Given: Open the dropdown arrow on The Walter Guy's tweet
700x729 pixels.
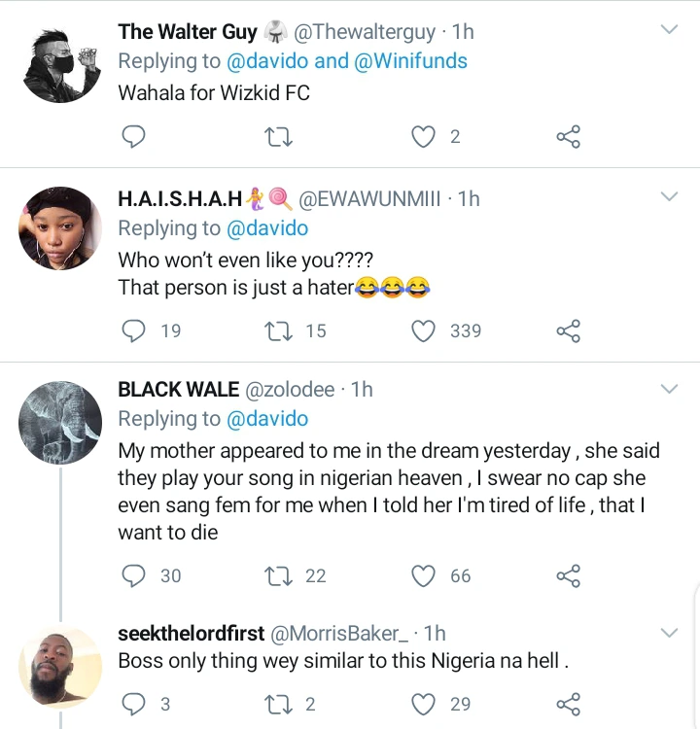Looking at the screenshot, I should coord(669,31).
